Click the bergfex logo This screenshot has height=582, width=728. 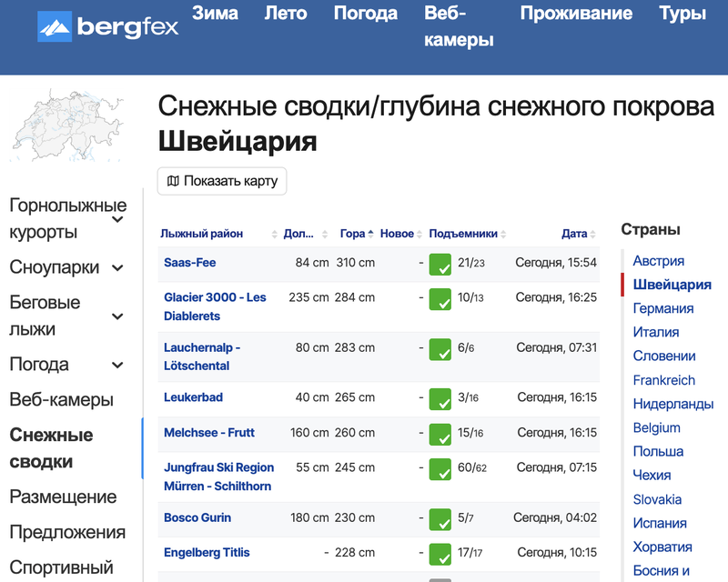coord(107,26)
